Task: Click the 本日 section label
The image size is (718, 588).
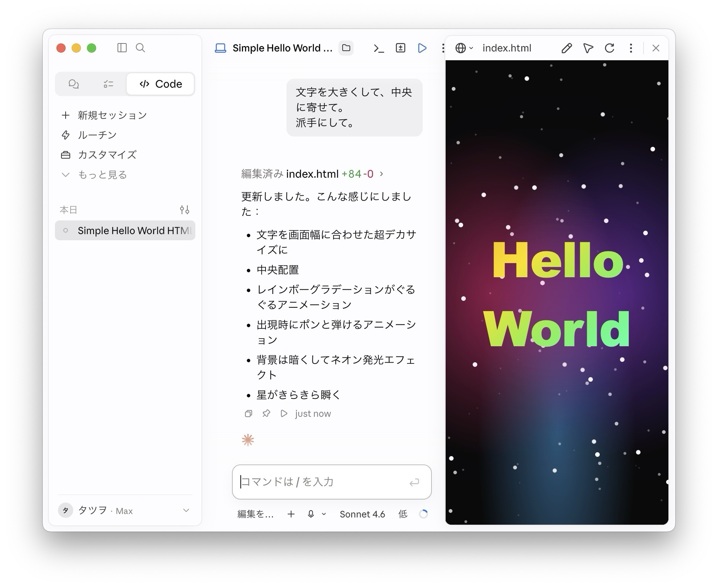Action: point(68,210)
